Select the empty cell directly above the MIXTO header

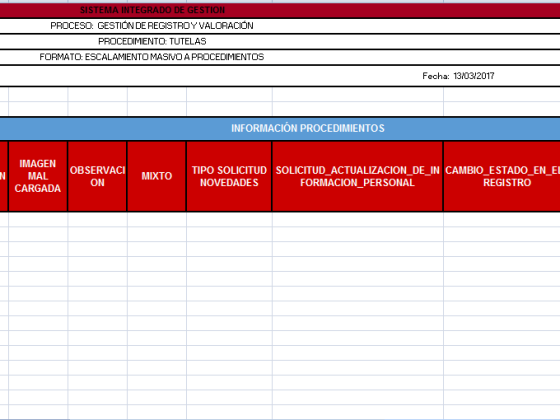coord(156,109)
